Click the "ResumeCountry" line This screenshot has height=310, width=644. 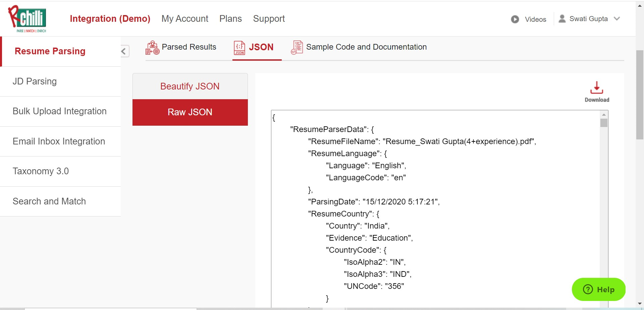343,214
